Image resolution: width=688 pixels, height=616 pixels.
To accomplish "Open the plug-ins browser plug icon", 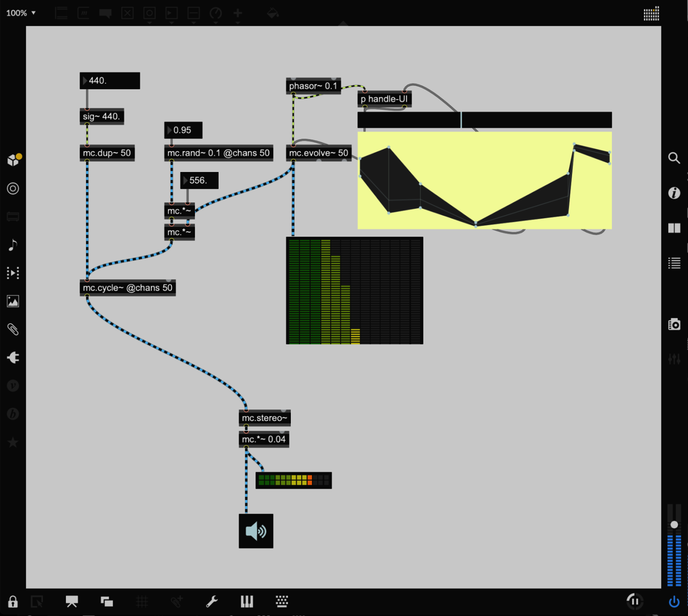I will coord(13,358).
